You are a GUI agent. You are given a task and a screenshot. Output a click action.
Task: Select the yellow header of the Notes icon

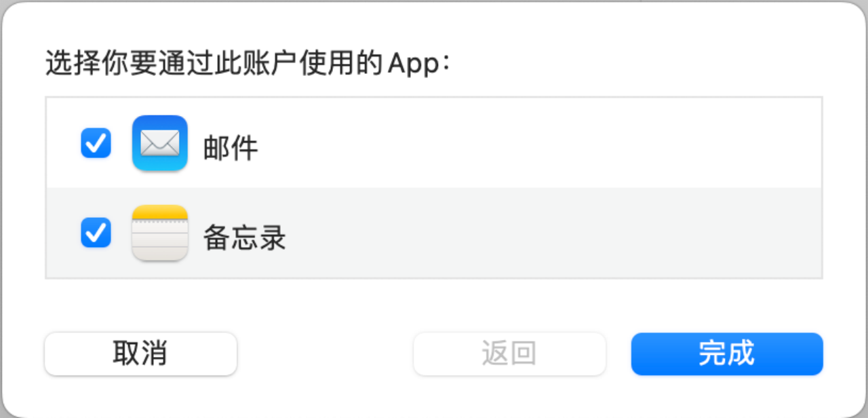tap(160, 212)
